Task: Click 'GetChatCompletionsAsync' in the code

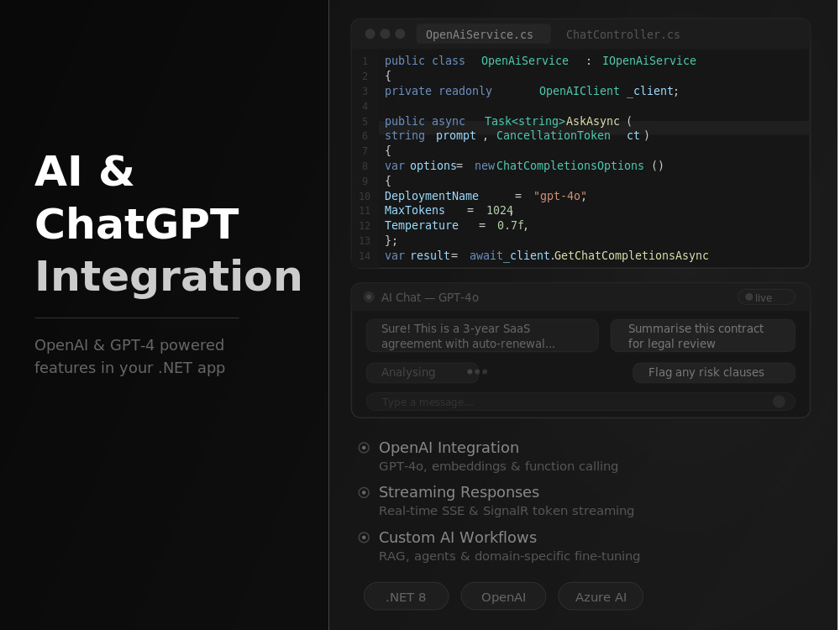Action: [631, 255]
